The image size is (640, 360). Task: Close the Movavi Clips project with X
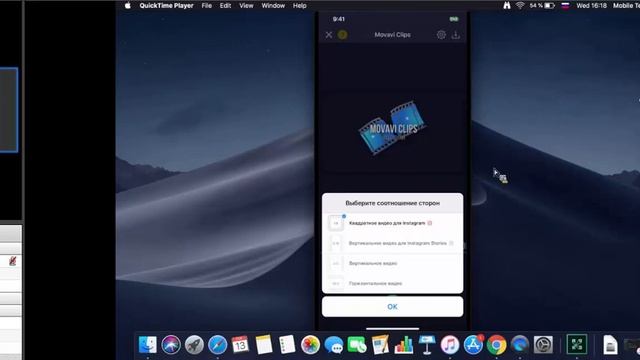tap(329, 35)
